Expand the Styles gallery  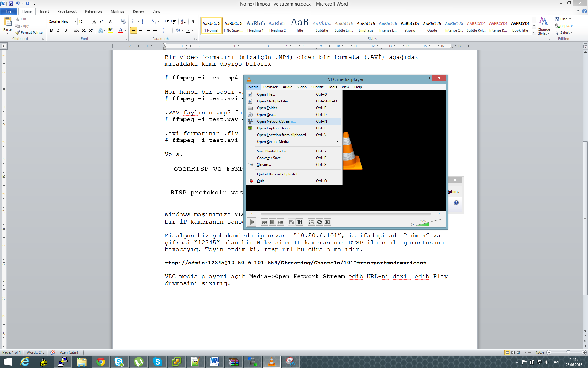(534, 32)
